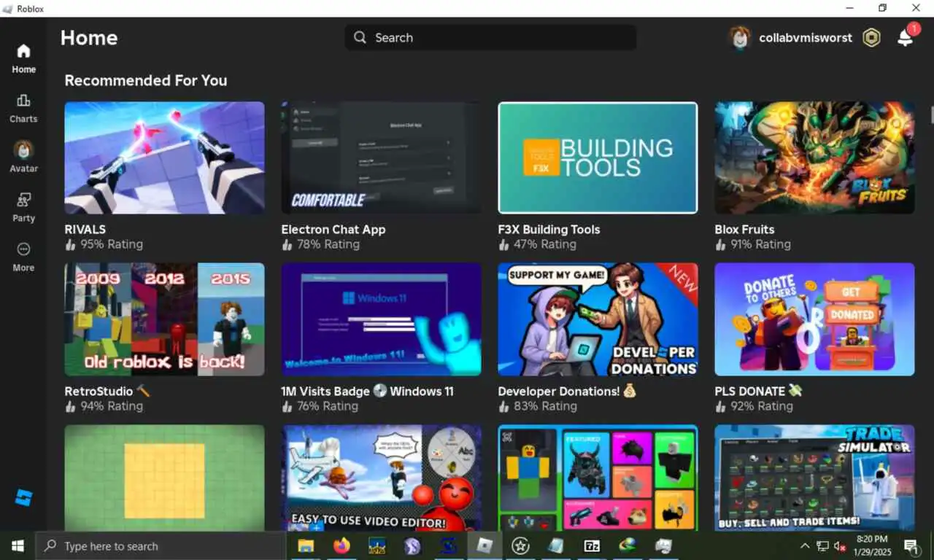Click the 1M Visits Badge Windows 11 title
The image size is (934, 560).
[367, 391]
